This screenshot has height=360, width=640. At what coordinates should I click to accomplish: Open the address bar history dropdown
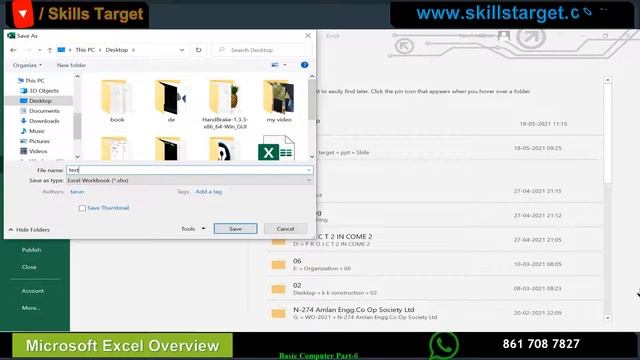point(182,50)
